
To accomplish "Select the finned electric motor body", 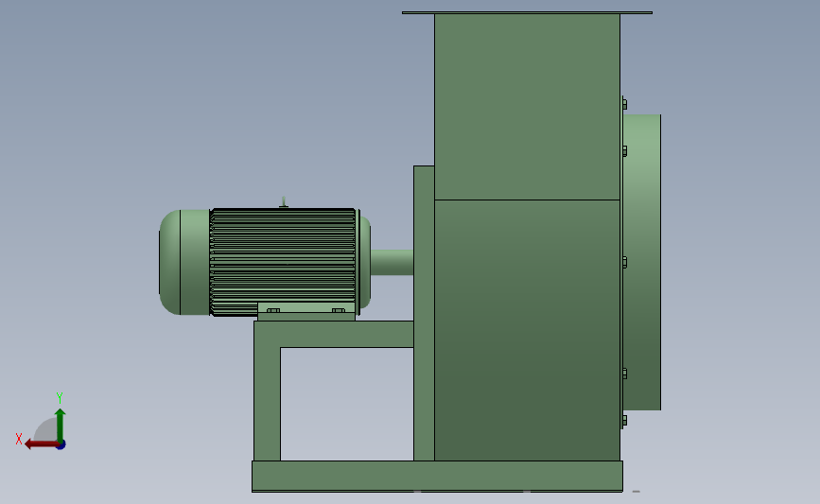I will click(x=284, y=261).
